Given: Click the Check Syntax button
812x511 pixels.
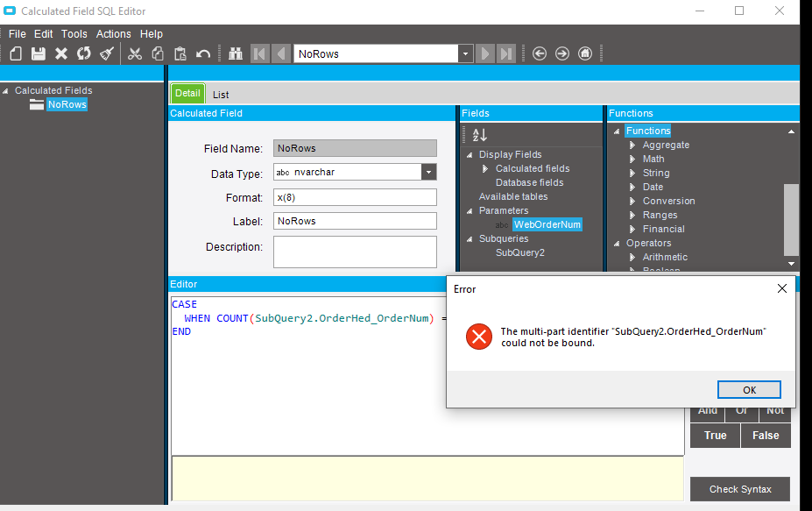Looking at the screenshot, I should 740,489.
